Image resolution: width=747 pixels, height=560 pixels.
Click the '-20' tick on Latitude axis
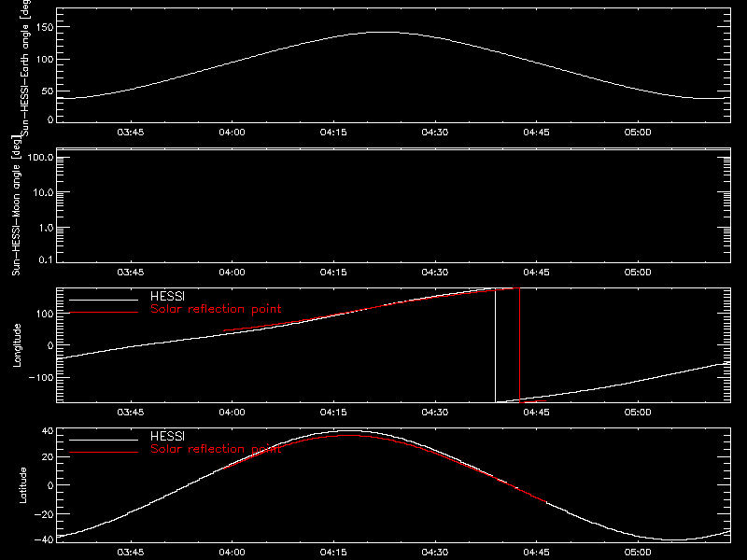[x=44, y=514]
